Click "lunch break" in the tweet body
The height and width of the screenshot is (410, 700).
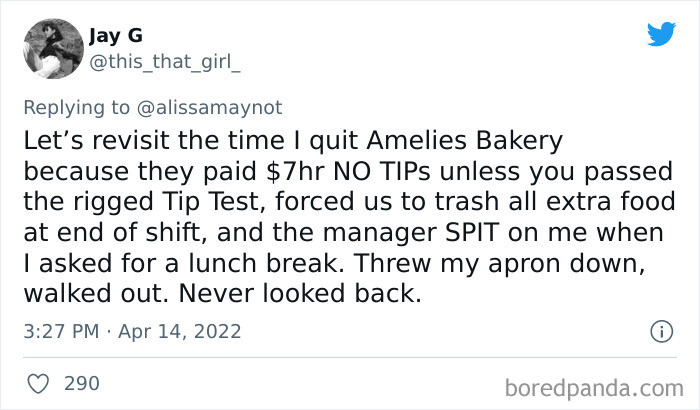pos(262,264)
